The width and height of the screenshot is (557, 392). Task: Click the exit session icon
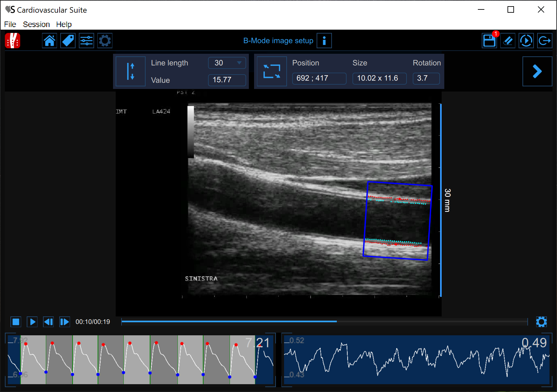click(544, 41)
